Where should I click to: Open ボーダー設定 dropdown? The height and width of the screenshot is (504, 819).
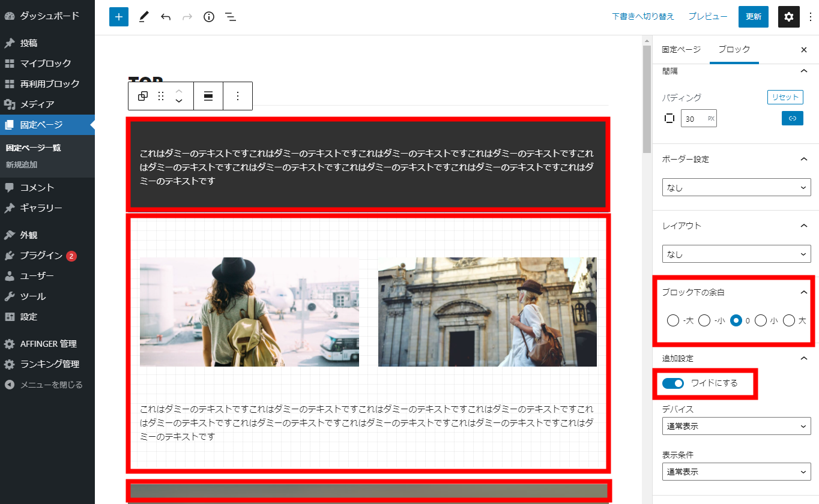tap(737, 187)
